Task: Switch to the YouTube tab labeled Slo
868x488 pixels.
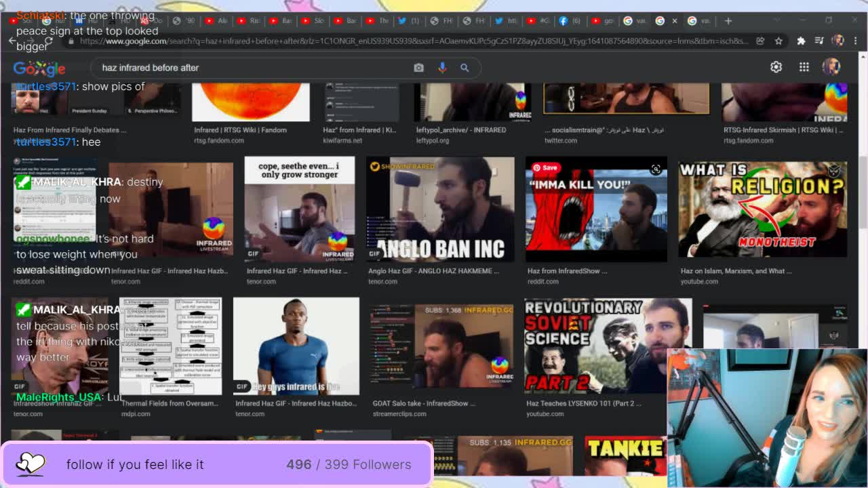Action: [x=313, y=21]
